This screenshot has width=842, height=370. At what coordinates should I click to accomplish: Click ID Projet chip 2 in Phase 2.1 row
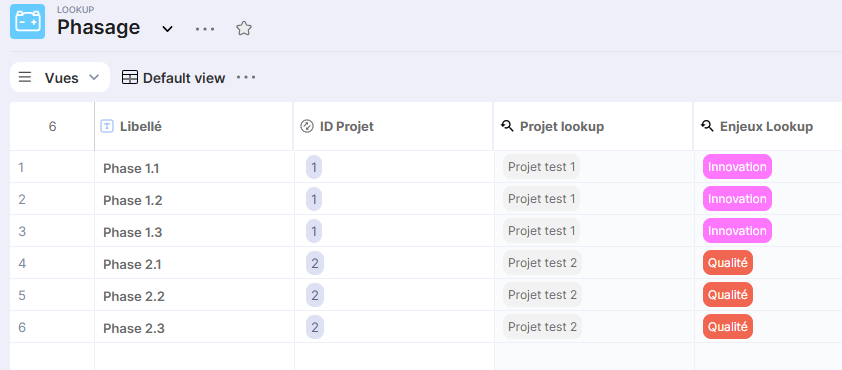coord(315,264)
